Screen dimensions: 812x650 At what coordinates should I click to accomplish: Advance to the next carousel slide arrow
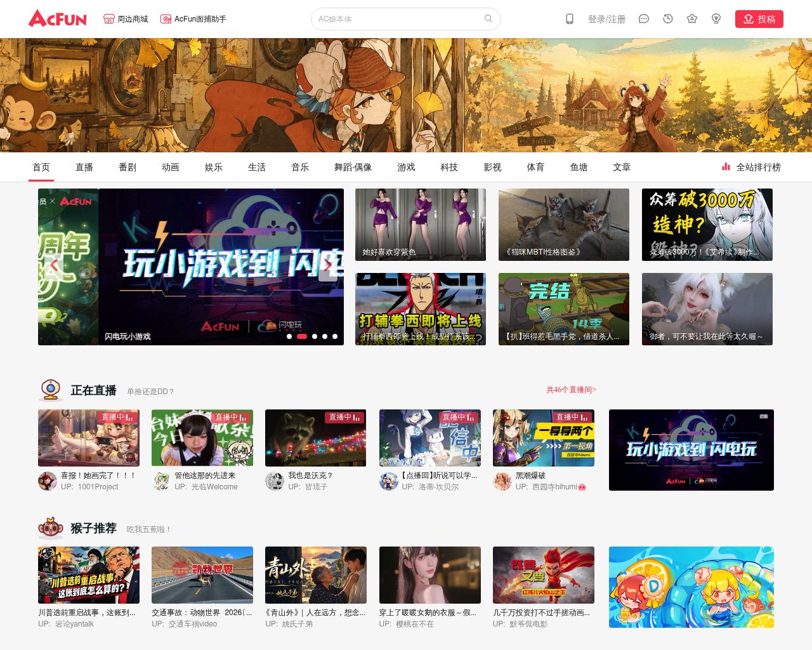[328, 267]
